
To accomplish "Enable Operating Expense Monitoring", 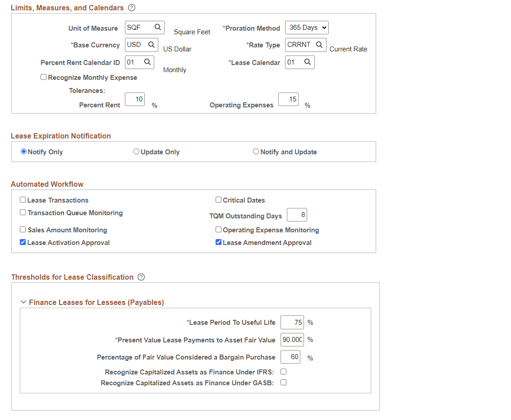I will coord(218,229).
